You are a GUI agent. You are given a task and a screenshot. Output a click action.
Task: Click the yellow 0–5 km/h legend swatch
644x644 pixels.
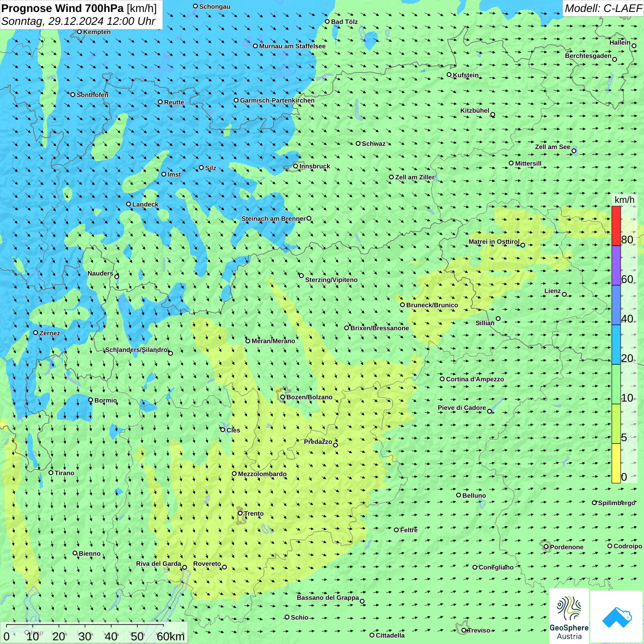[x=616, y=463]
